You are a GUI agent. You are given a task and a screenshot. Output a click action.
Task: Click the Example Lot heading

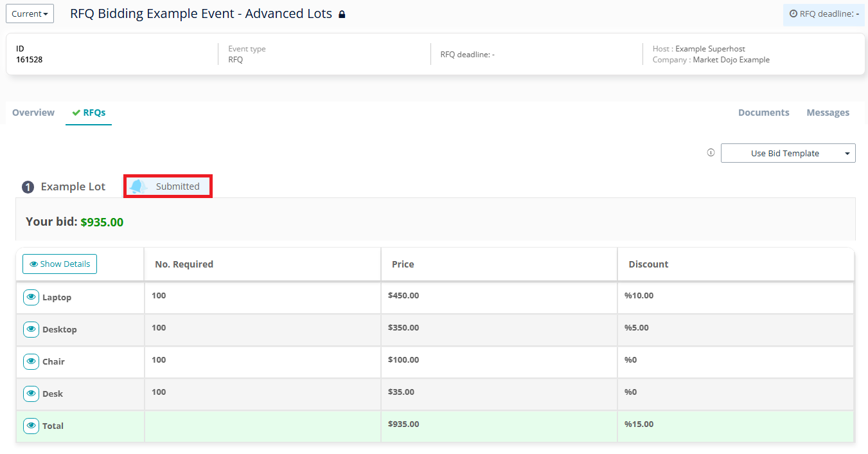[x=73, y=186]
